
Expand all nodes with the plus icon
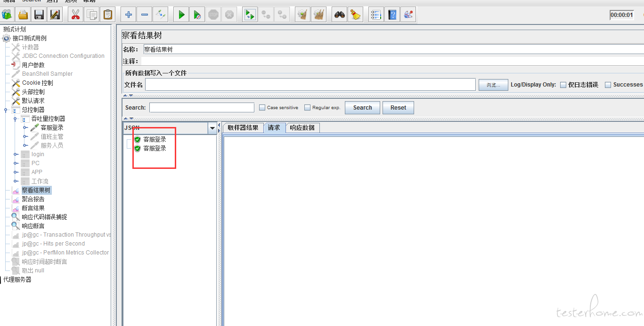128,15
